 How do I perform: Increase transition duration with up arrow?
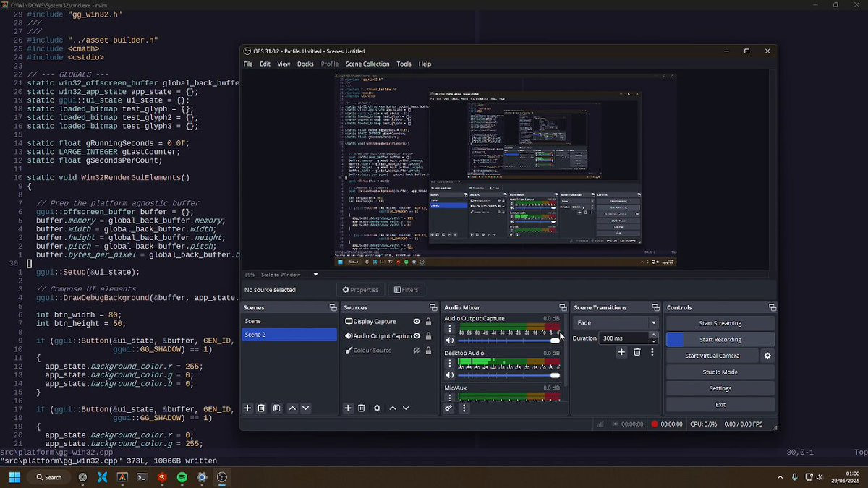pos(653,335)
